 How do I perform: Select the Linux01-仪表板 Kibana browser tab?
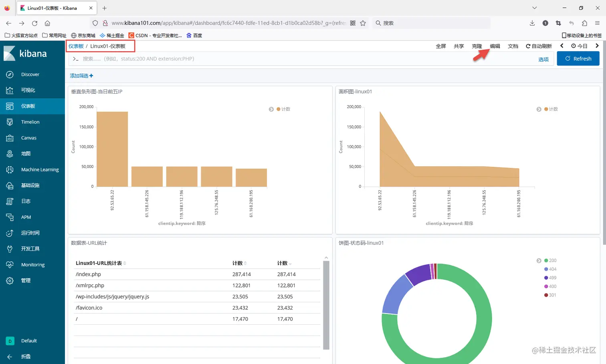point(56,8)
